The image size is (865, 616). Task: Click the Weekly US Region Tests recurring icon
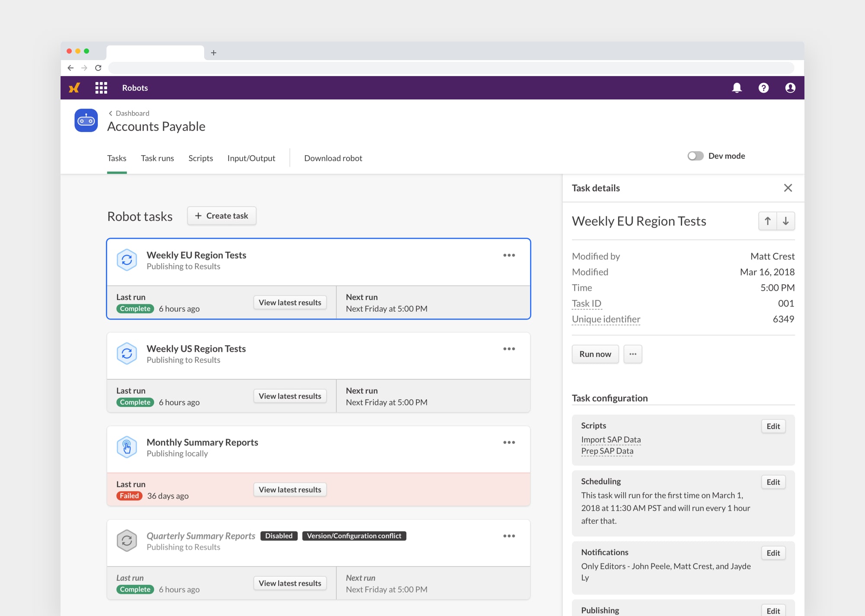tap(127, 353)
